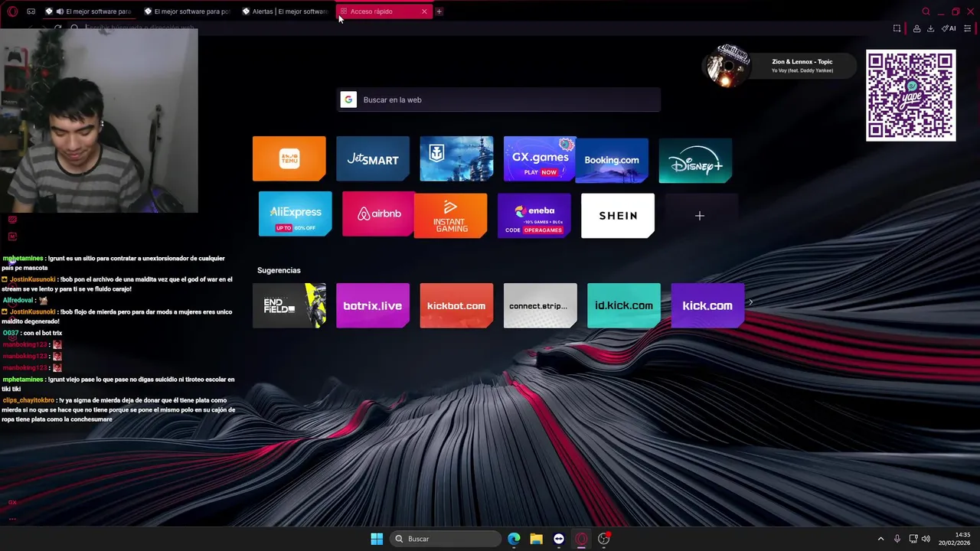Open the downloads icon in the toolbar
Viewport: 980px width, 551px height.
930,28
